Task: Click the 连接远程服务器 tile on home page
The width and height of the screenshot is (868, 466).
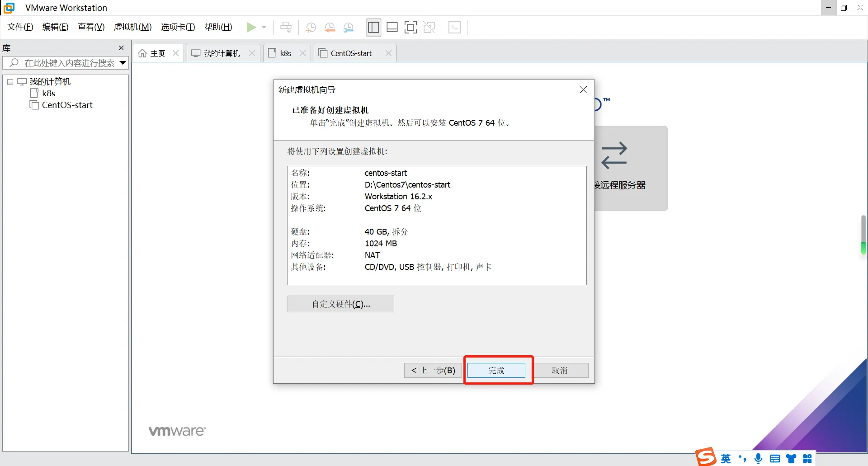Action: click(631, 168)
